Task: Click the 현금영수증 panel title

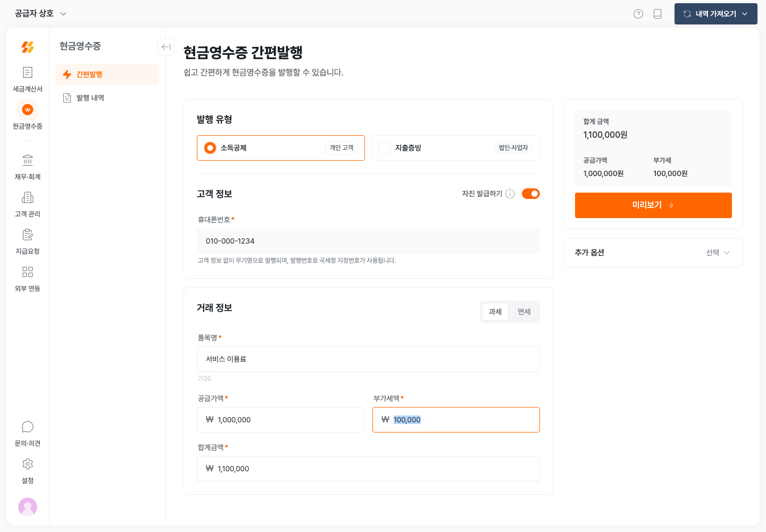Action: click(x=80, y=46)
